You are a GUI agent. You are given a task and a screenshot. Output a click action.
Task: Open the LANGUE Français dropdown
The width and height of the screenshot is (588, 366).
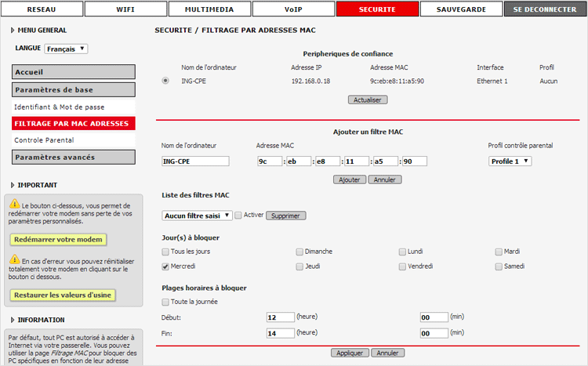[x=66, y=49]
